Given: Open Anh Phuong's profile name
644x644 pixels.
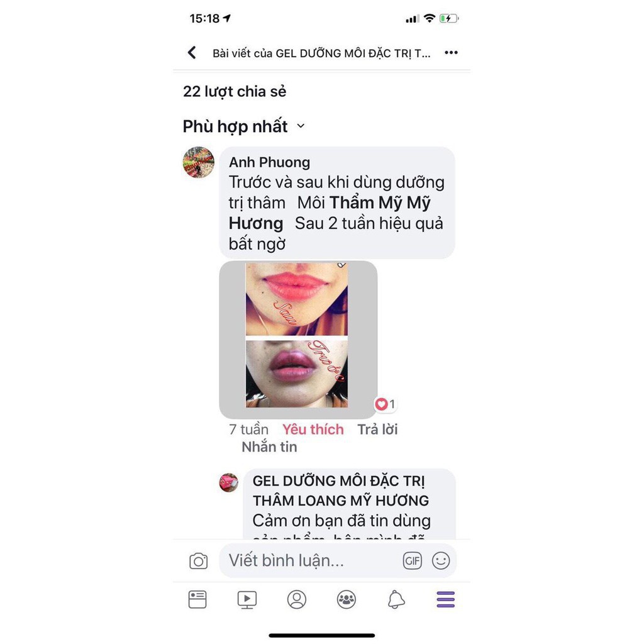Looking at the screenshot, I should (269, 162).
